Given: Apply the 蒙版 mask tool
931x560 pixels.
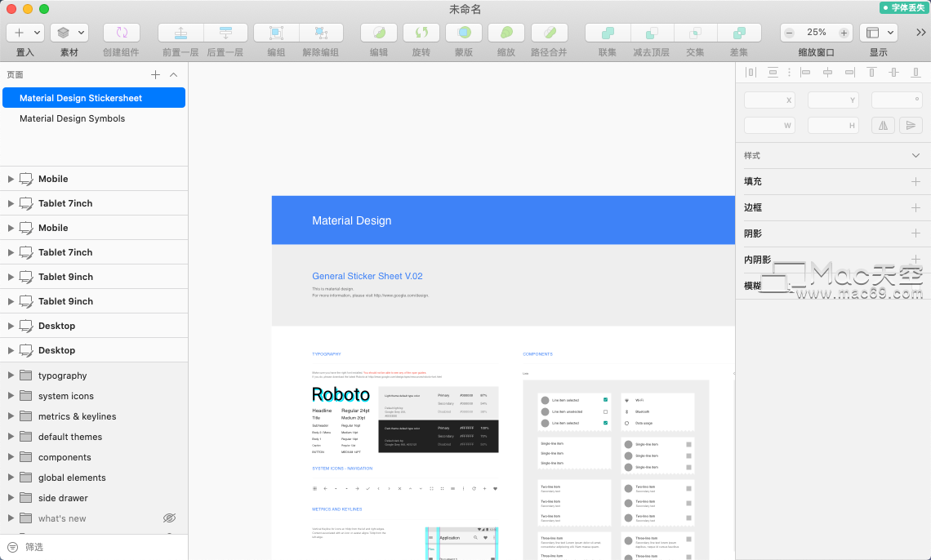Looking at the screenshot, I should tap(464, 33).
